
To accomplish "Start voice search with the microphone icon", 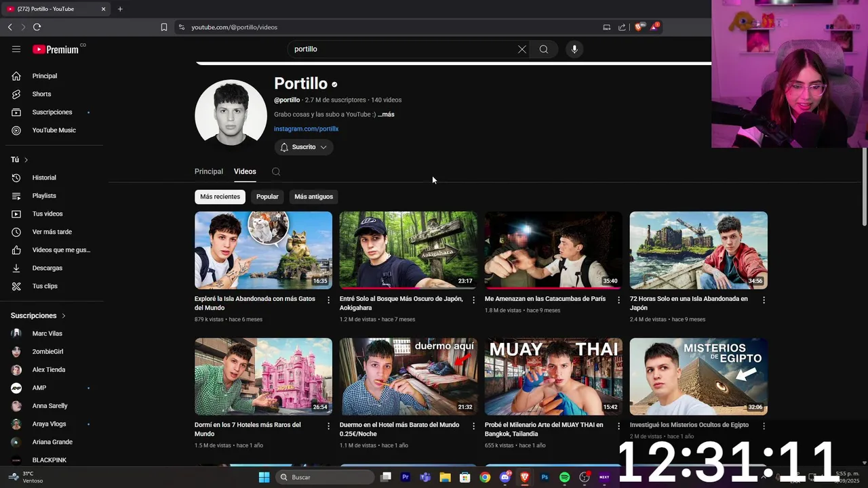I will tap(574, 49).
